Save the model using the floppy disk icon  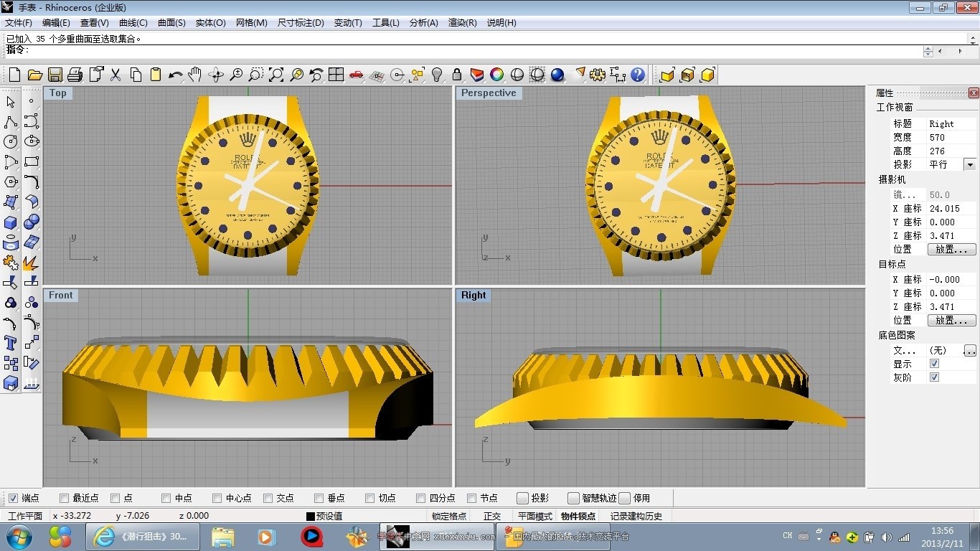(55, 75)
